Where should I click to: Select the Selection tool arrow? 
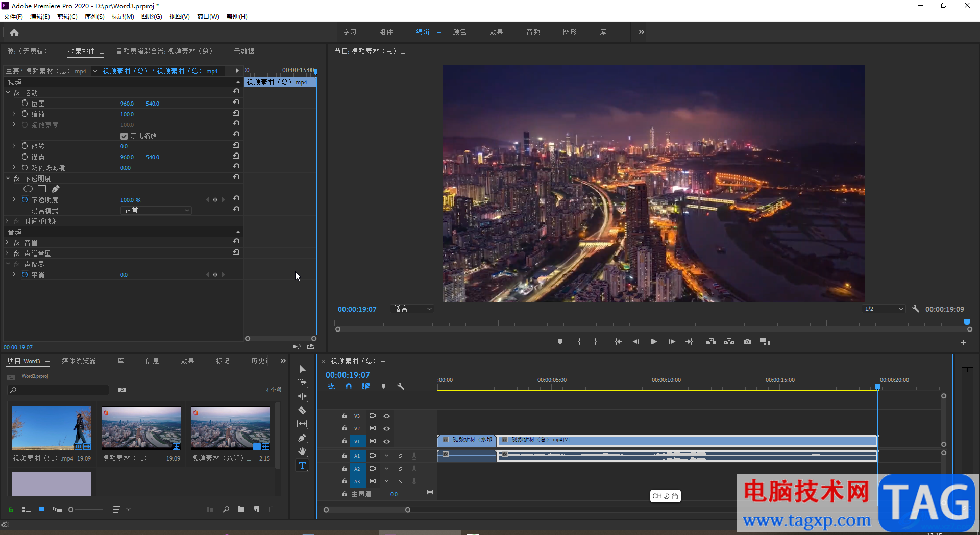pos(302,369)
